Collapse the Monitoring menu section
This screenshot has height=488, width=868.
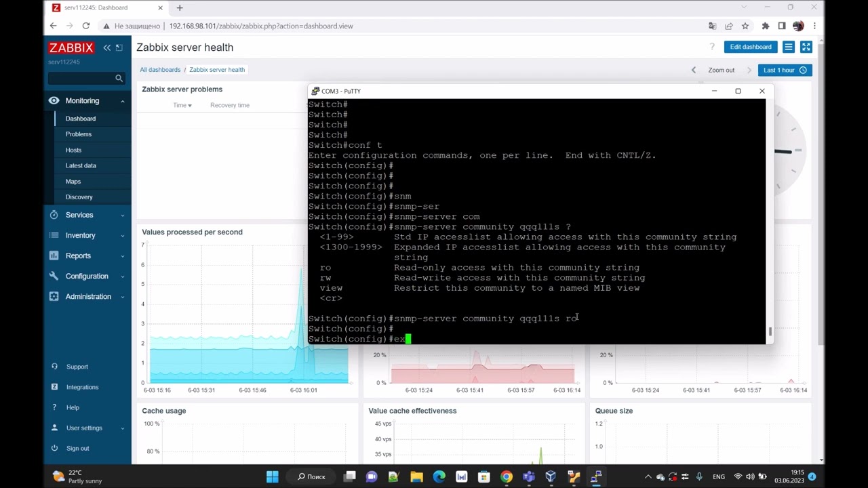coord(87,100)
